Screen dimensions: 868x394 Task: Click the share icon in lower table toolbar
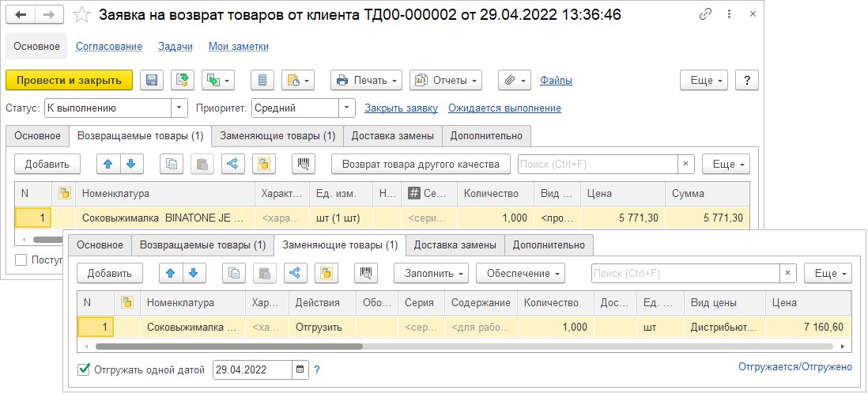point(294,273)
